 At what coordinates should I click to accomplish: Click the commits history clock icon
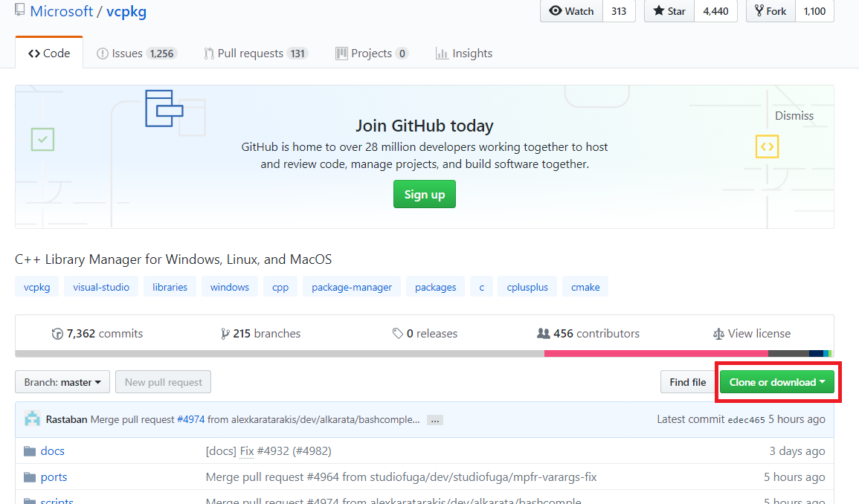point(57,334)
